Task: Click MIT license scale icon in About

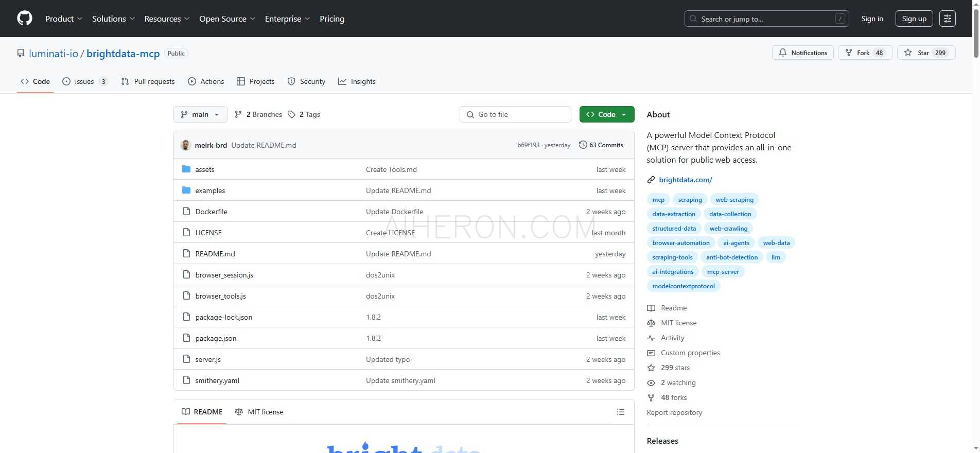Action: 651,323
